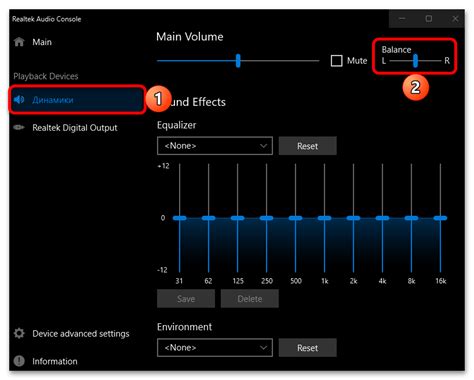This screenshot has width=474, height=380.
Task: Click the Device advanced settings gear icon
Action: (19, 333)
